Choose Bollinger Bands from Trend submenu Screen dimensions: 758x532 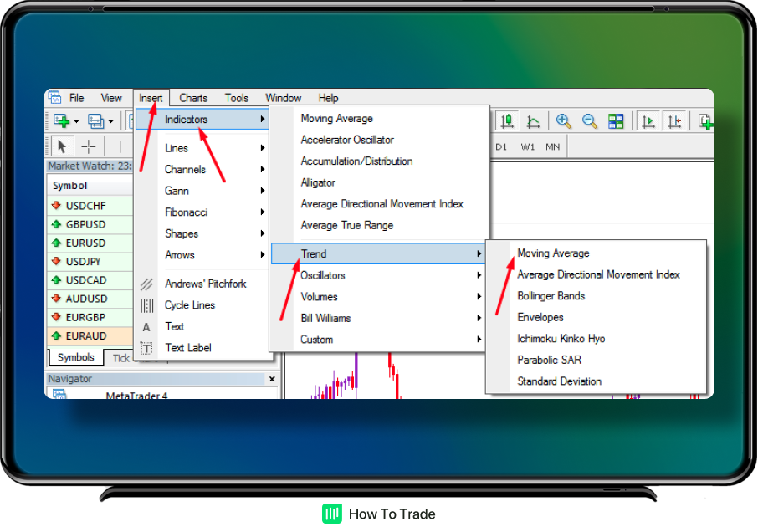tap(551, 296)
